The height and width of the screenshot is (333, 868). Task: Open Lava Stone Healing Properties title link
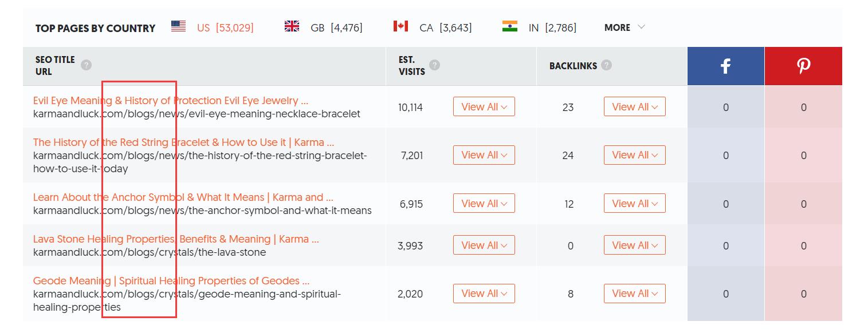click(175, 239)
